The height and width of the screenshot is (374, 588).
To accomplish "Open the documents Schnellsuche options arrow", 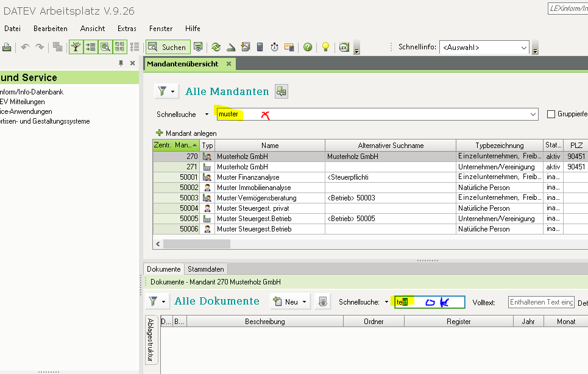I will click(x=387, y=302).
